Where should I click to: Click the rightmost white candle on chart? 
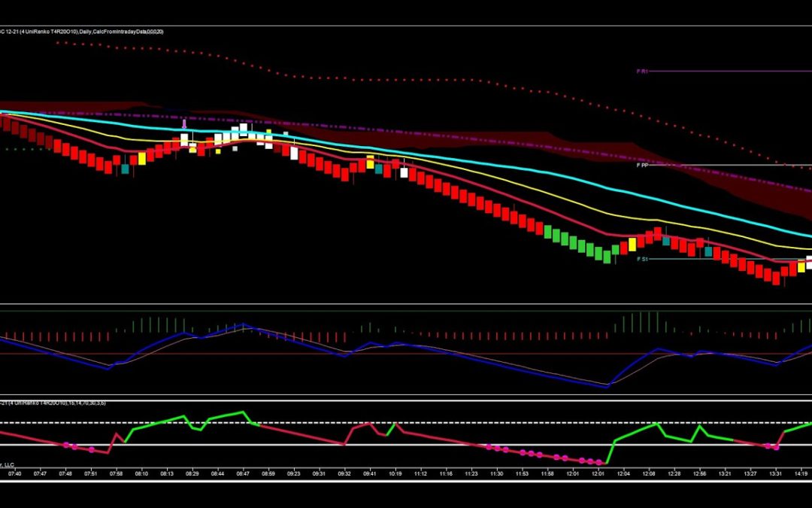click(x=809, y=263)
